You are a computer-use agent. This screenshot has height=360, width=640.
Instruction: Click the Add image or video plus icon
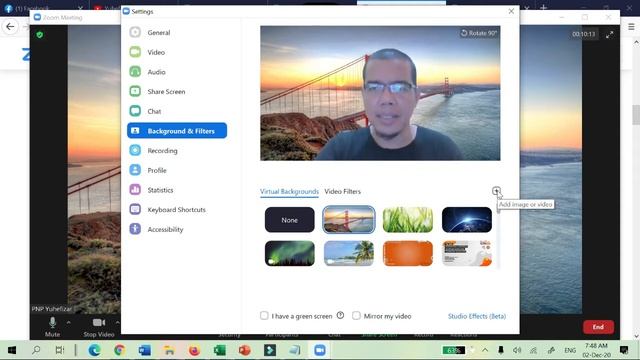click(496, 191)
